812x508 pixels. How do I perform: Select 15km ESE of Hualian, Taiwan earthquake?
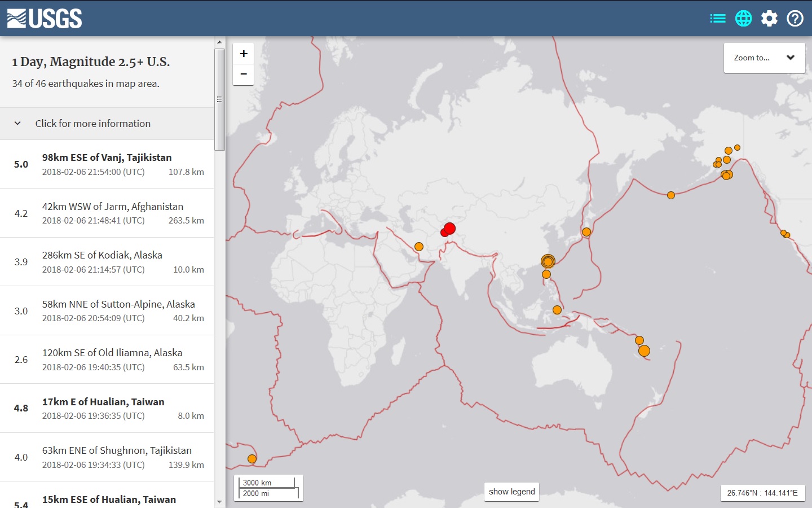pos(107,496)
